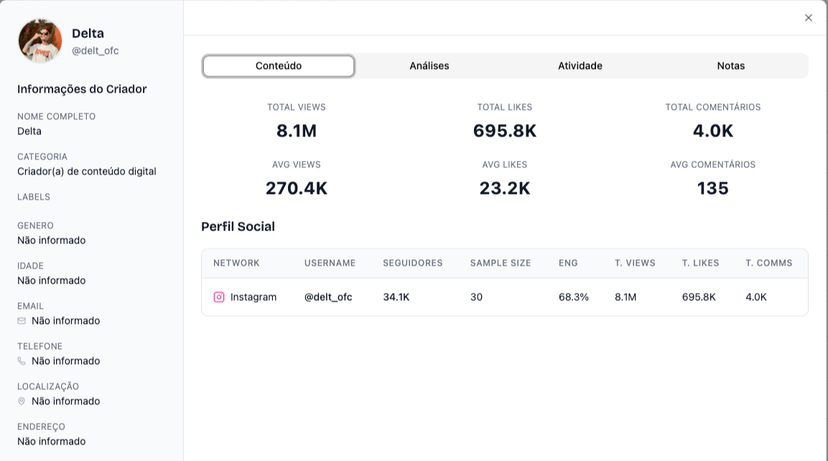Sort by Seguidores column header

412,263
